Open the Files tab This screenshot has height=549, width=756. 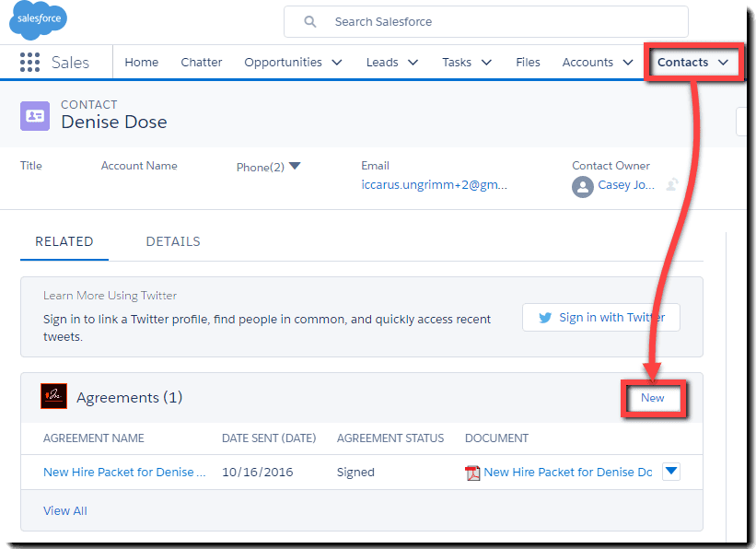click(x=528, y=63)
